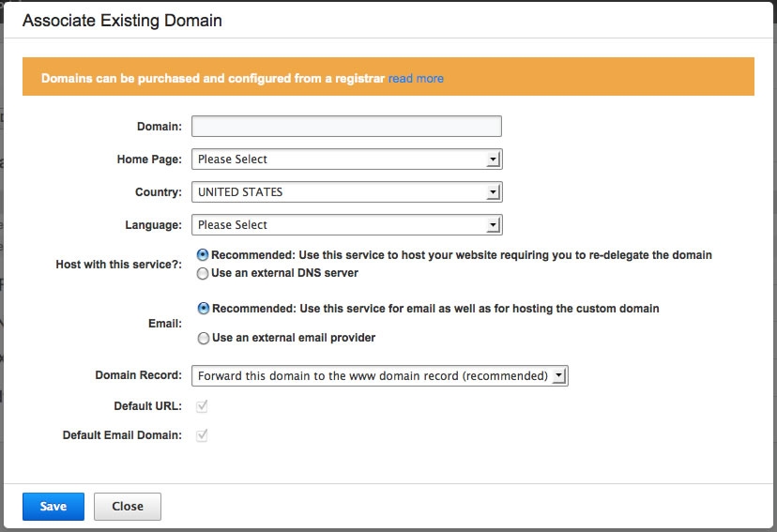The image size is (777, 532).
Task: Click the Associate Existing Domain dialog title
Action: 122,20
